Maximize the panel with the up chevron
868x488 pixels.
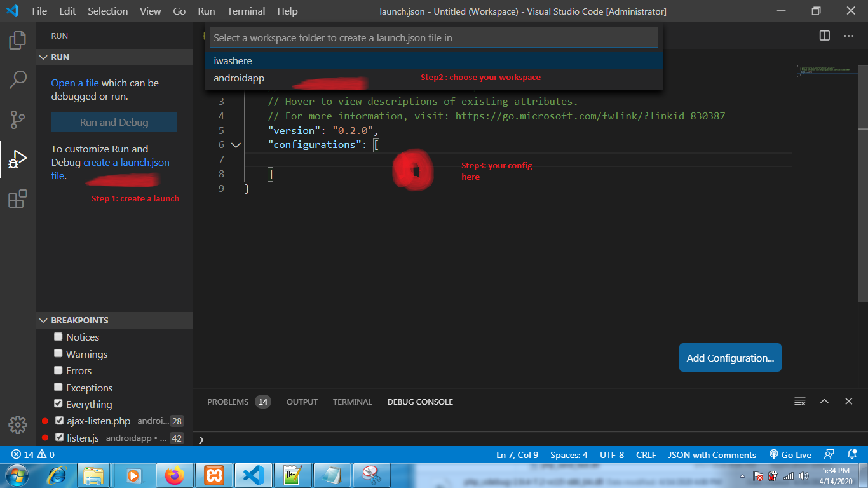pyautogui.click(x=824, y=402)
